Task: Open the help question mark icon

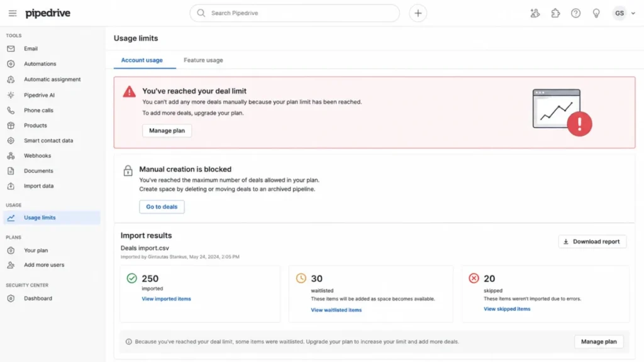Action: [x=576, y=13]
